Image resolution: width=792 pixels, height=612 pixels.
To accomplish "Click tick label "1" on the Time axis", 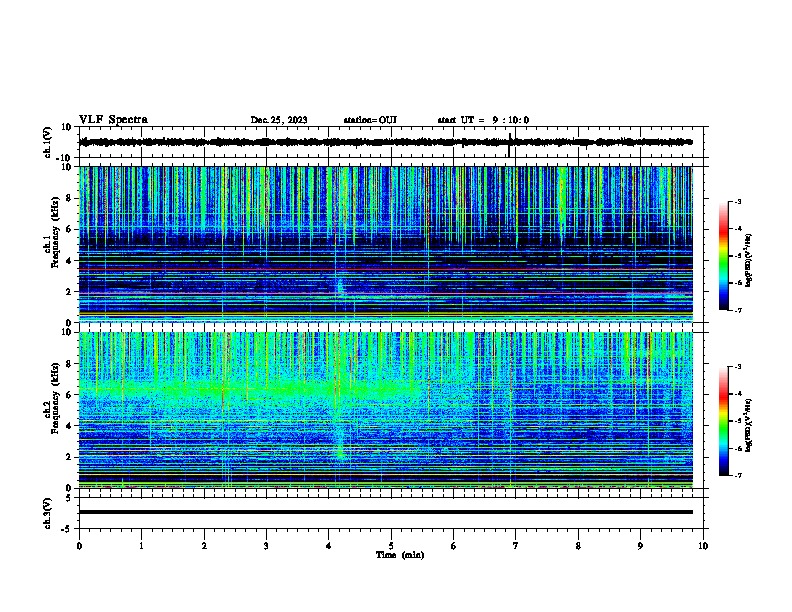I will (x=141, y=546).
